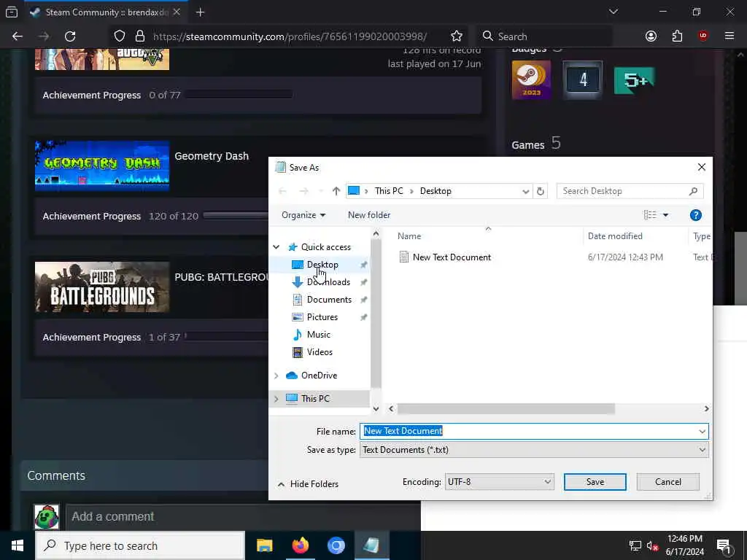Click the file list horizontal scrollbar
The width and height of the screenshot is (747, 560).
506,408
